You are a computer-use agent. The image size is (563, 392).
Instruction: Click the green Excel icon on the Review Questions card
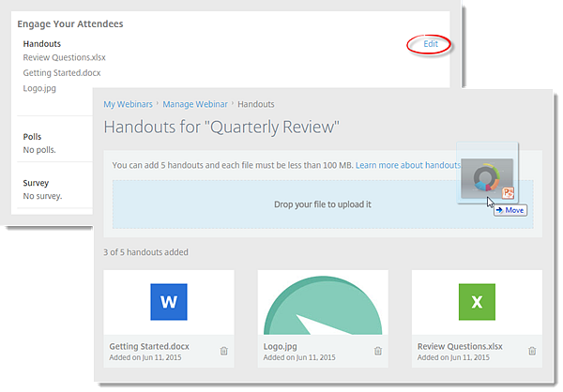point(477,303)
